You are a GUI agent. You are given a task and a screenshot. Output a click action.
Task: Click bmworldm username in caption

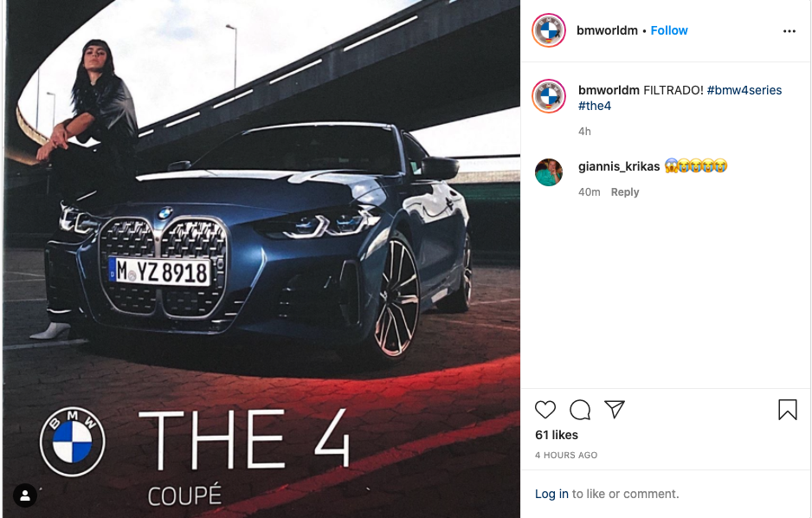coord(609,90)
